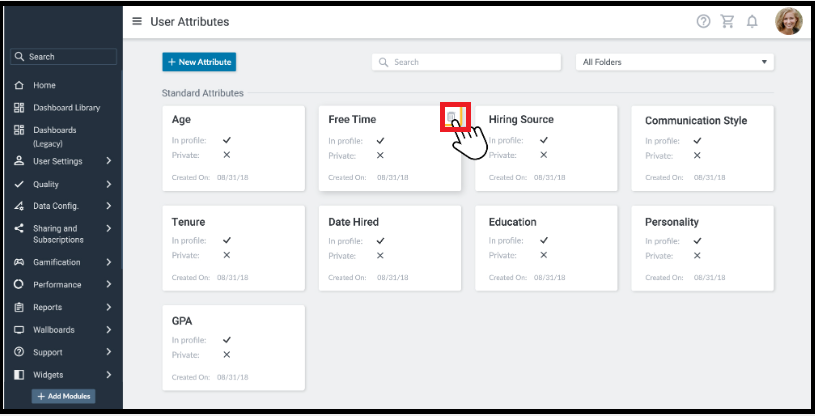Image resolution: width=815 pixels, height=416 pixels.
Task: Click the User Settings person icon
Action: 19,161
